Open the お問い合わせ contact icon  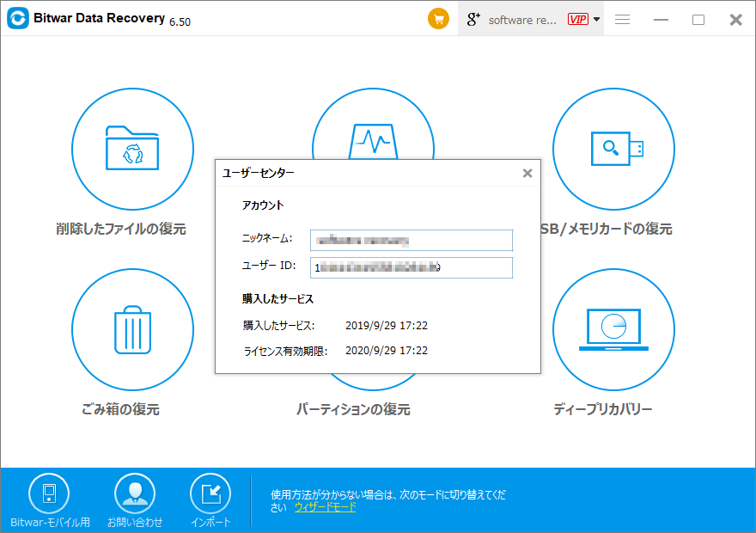[x=135, y=493]
